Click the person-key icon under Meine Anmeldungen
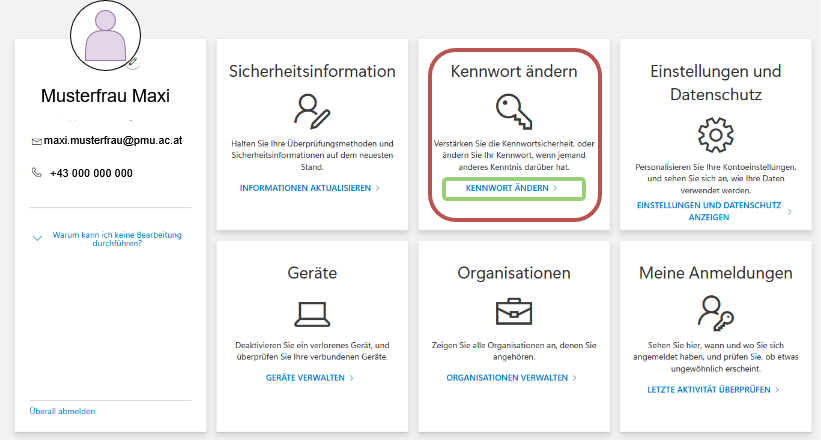Screen dimensions: 821x441 (714, 313)
